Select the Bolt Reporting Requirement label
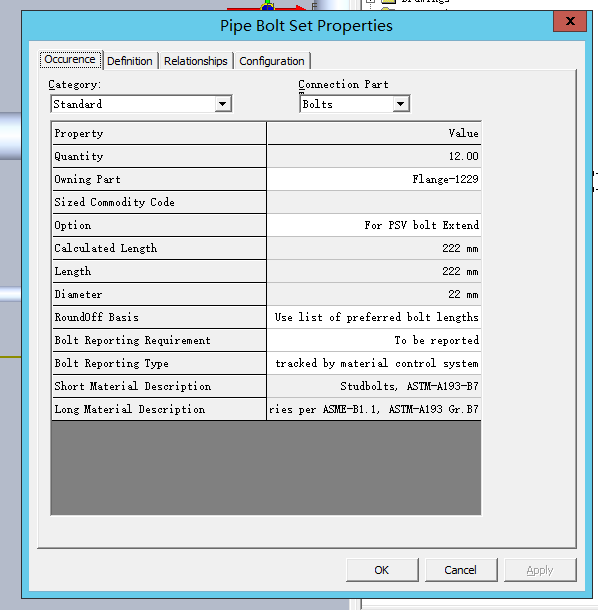Viewport: 598px width, 610px height. tap(159, 340)
